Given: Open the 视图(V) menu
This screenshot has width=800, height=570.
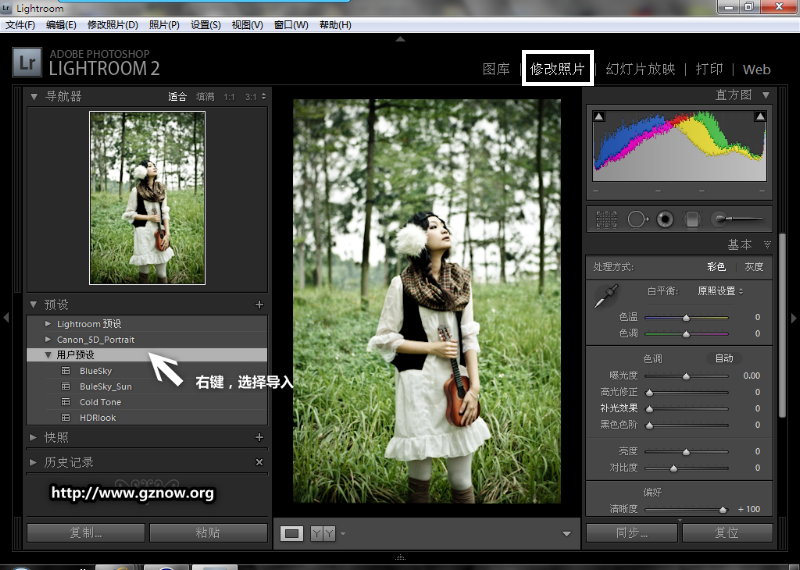Looking at the screenshot, I should 248,24.
